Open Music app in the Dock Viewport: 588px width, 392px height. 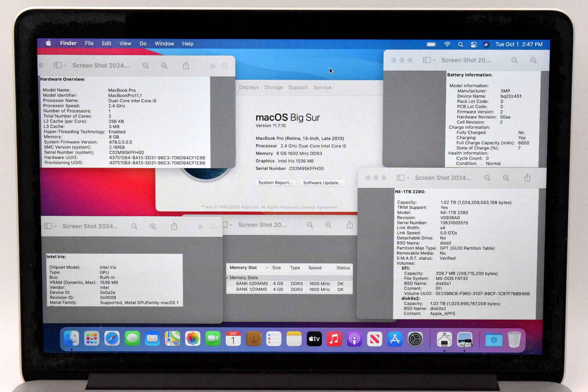[x=334, y=339]
